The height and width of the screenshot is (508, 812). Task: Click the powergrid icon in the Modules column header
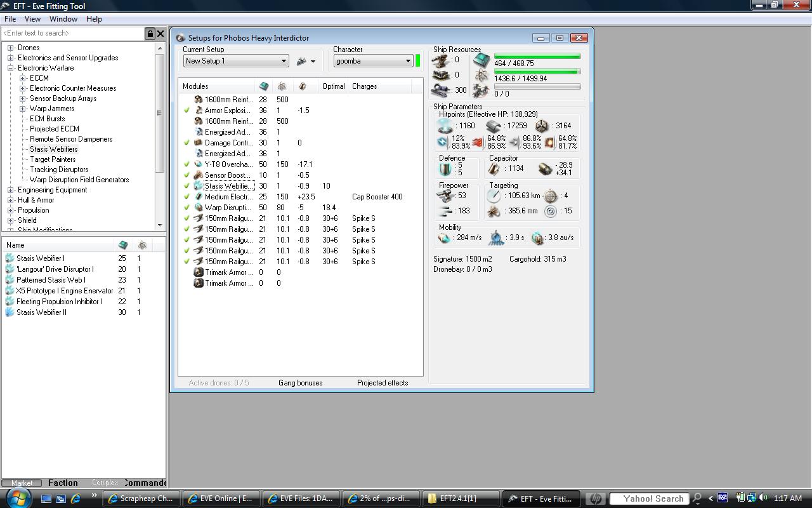tap(282, 86)
